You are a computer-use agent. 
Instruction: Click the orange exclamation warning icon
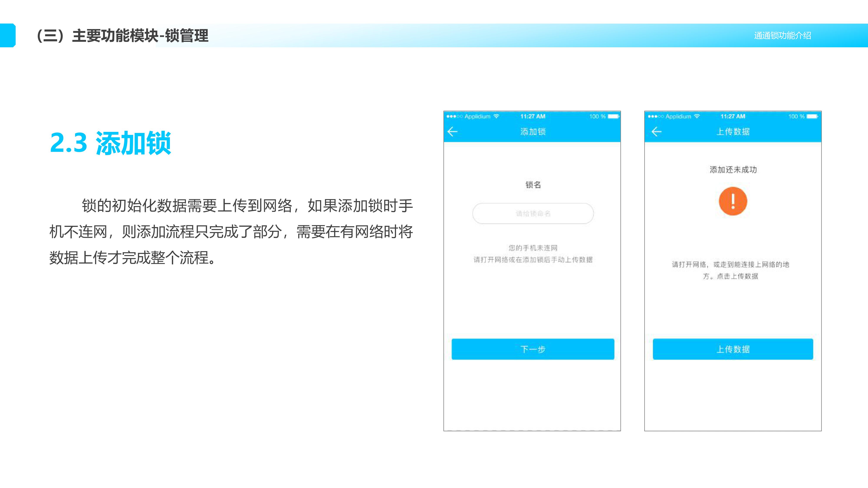733,201
